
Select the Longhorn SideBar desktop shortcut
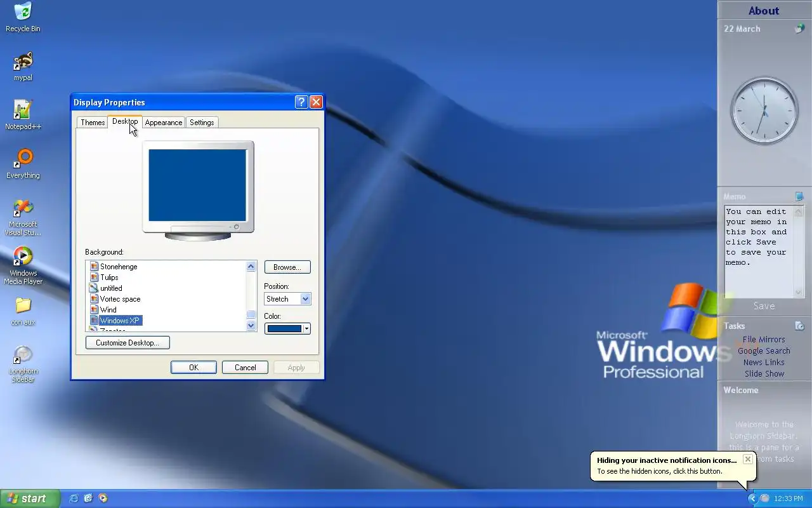tap(23, 364)
